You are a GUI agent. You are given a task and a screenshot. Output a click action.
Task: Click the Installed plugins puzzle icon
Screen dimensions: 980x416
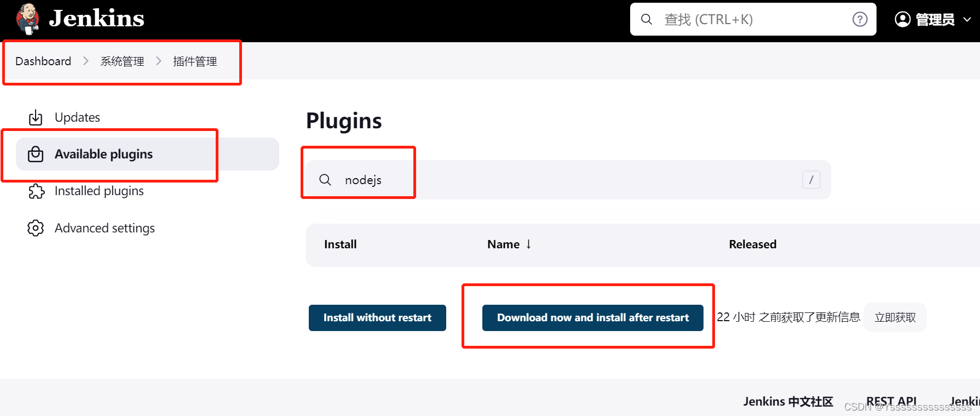(x=36, y=191)
